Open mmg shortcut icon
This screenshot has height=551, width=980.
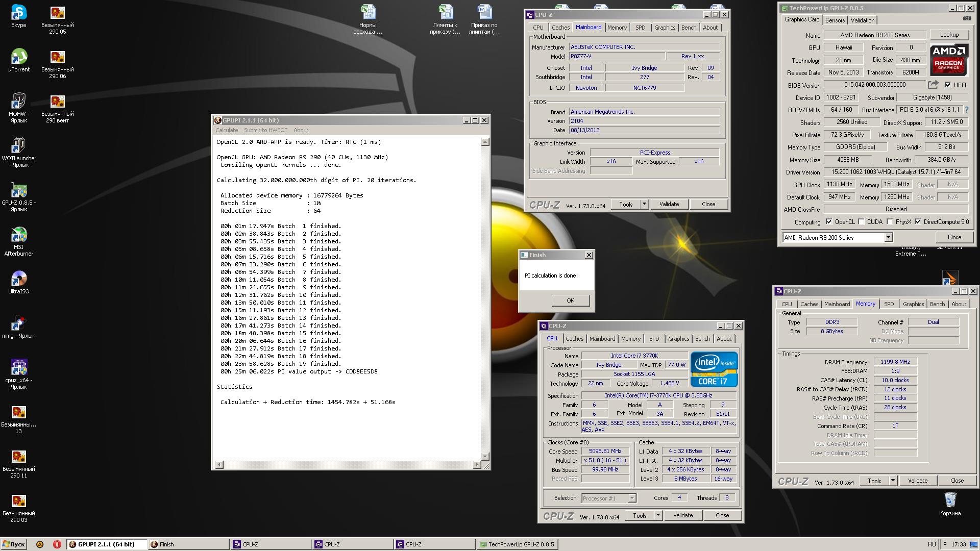click(19, 327)
